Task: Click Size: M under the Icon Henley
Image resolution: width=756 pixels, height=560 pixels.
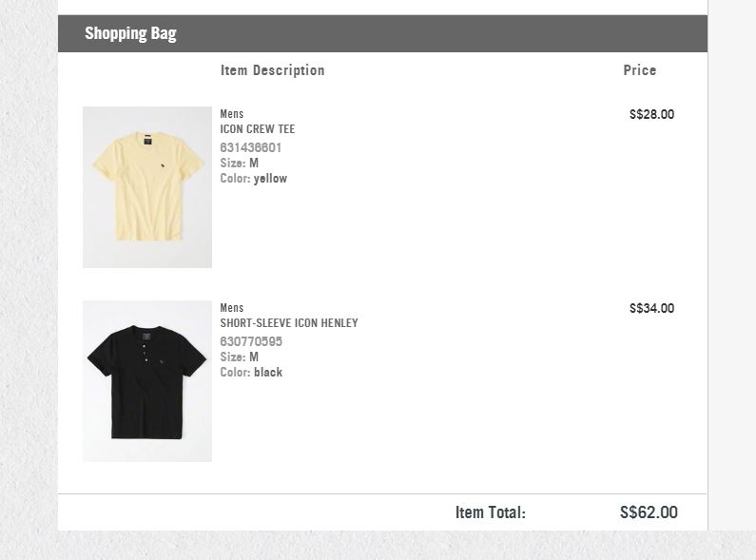Action: tap(240, 357)
